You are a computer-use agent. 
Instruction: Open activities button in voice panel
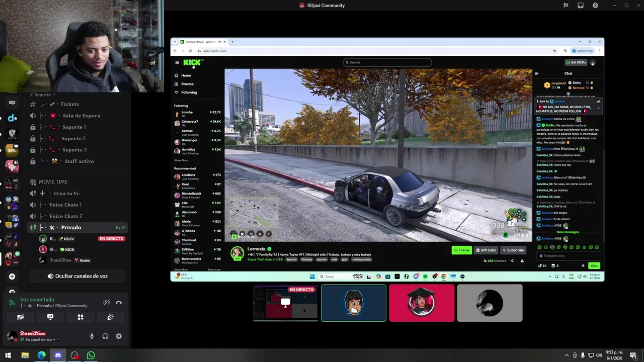point(80,317)
